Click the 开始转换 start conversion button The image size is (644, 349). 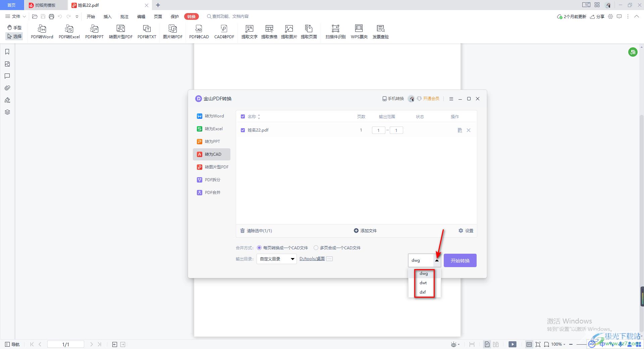click(460, 260)
